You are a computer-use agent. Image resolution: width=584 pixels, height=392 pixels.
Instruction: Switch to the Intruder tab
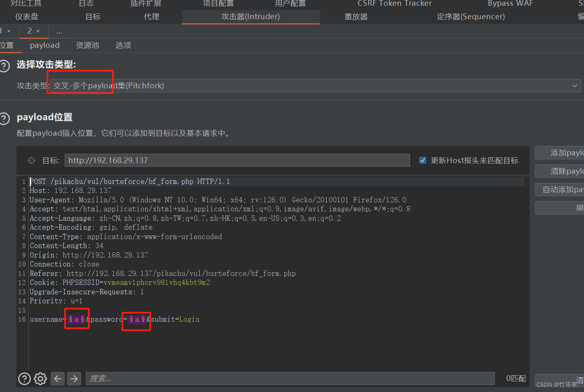click(x=250, y=17)
